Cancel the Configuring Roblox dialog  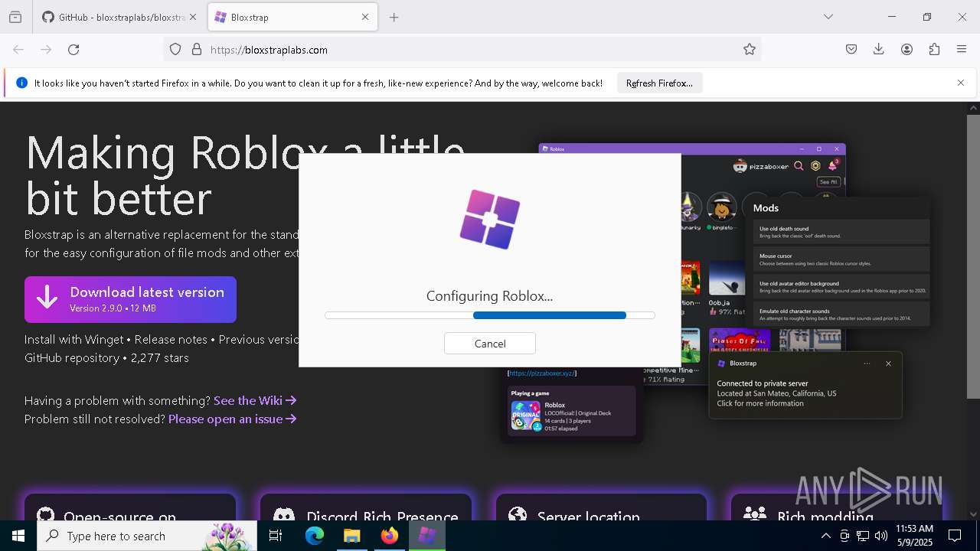point(490,344)
